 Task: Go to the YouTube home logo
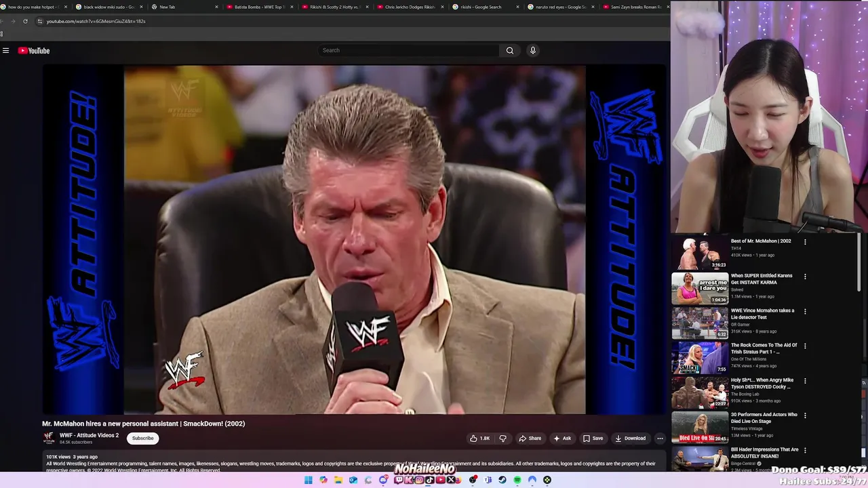[34, 50]
